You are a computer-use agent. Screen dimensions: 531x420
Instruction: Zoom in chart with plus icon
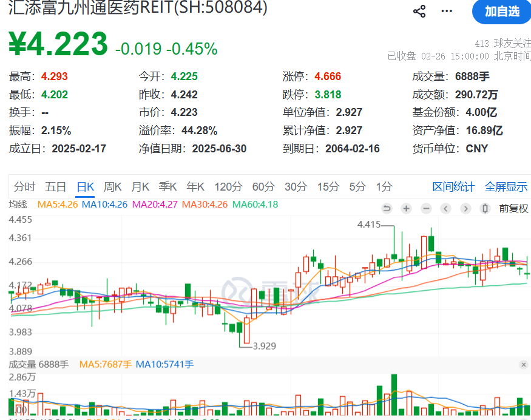pyautogui.click(x=406, y=208)
